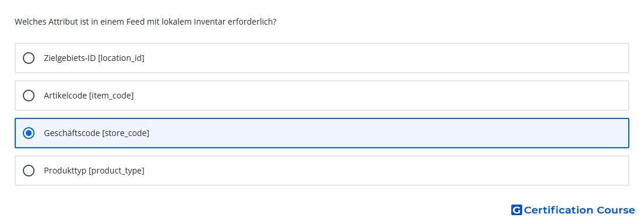This screenshot has height=221, width=644.
Task: Click the 'Zielgebiets-ID' label word
Action: coord(70,58)
